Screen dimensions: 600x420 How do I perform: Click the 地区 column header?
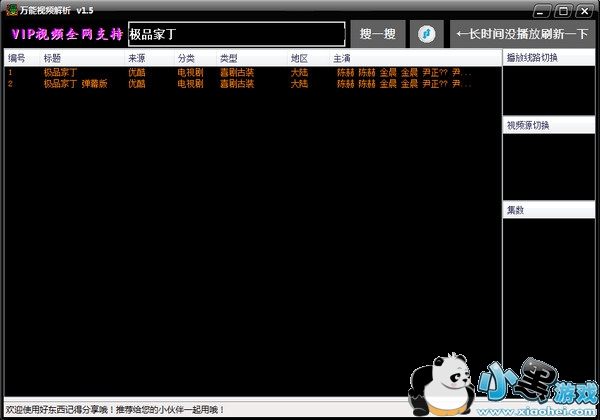tap(308, 58)
